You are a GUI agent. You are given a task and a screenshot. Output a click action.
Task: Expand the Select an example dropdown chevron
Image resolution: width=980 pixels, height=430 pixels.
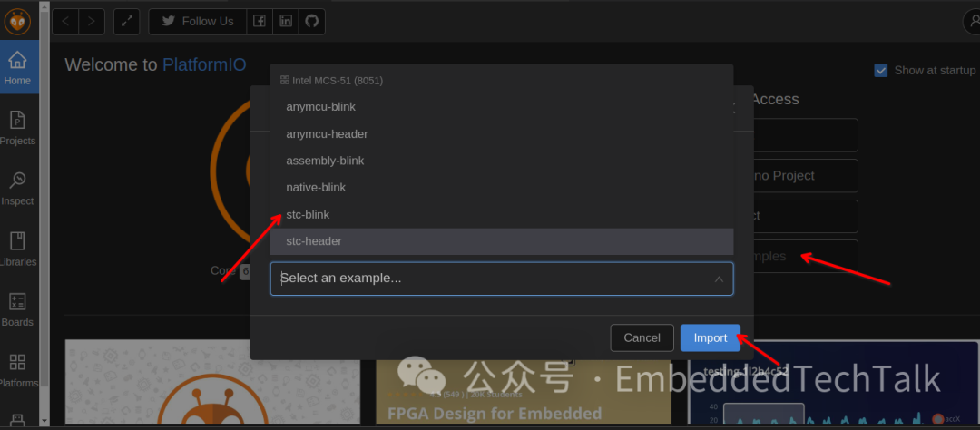[719, 279]
